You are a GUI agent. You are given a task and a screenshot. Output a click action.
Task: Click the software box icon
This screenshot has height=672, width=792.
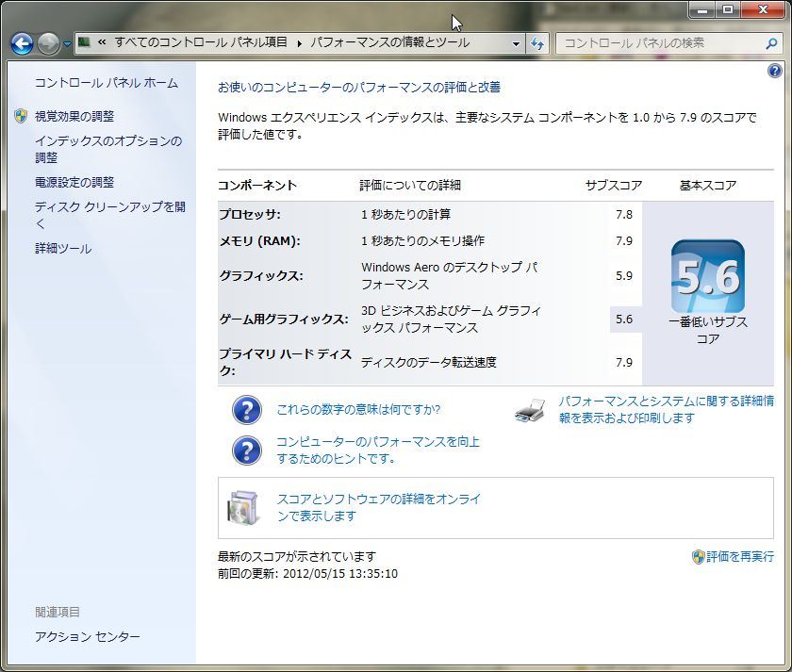click(x=244, y=507)
